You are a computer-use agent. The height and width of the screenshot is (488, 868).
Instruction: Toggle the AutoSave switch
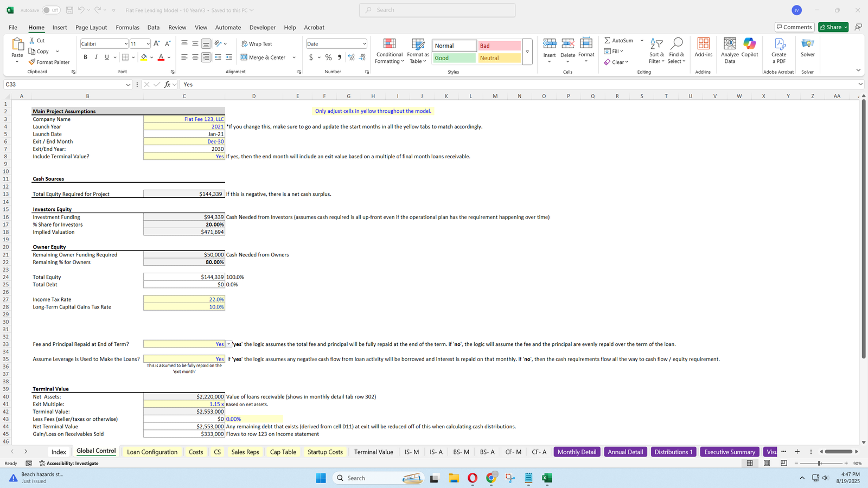pos(50,10)
